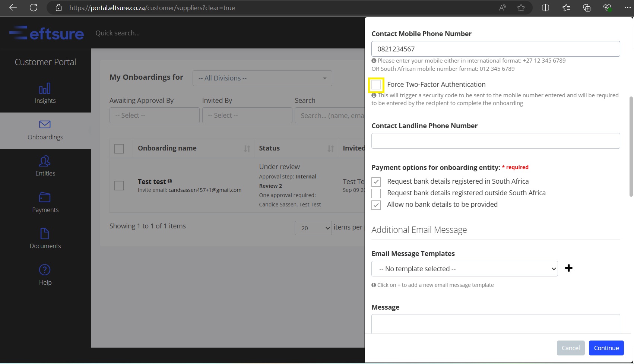Refresh the page in browser

click(34, 8)
